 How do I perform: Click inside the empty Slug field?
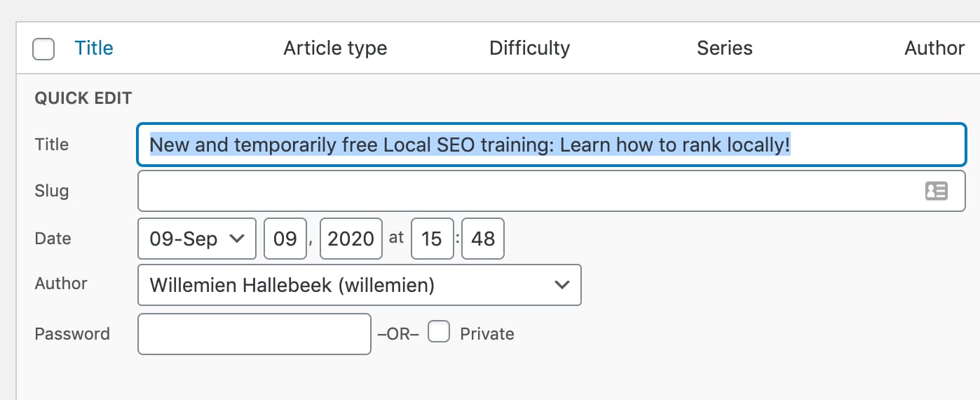pyautogui.click(x=526, y=191)
